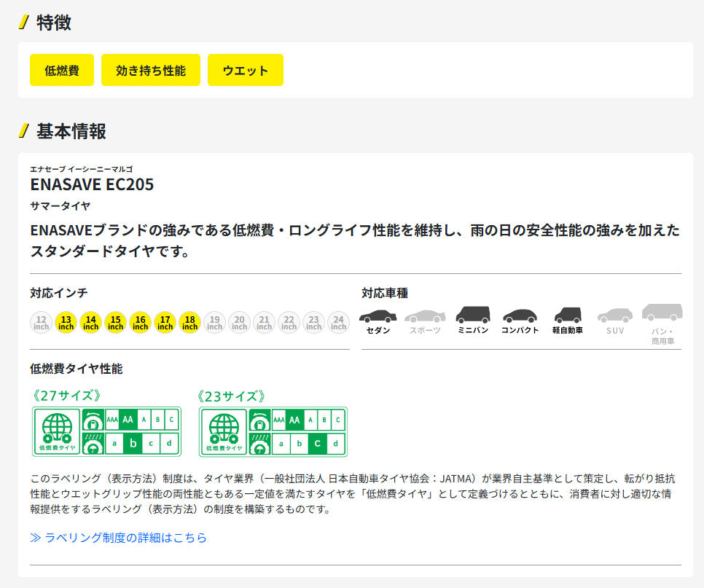This screenshot has height=588, width=704.
Task: Select the 17 inch size badge
Action: [165, 322]
